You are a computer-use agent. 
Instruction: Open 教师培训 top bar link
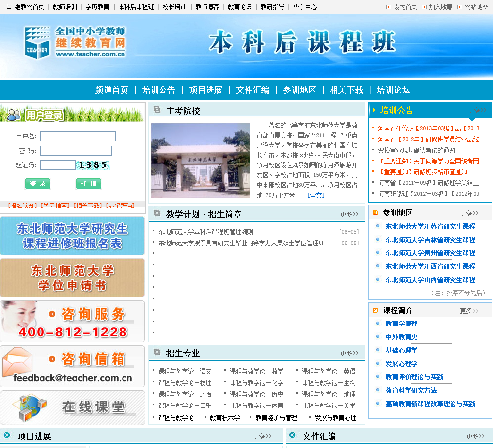click(65, 7)
